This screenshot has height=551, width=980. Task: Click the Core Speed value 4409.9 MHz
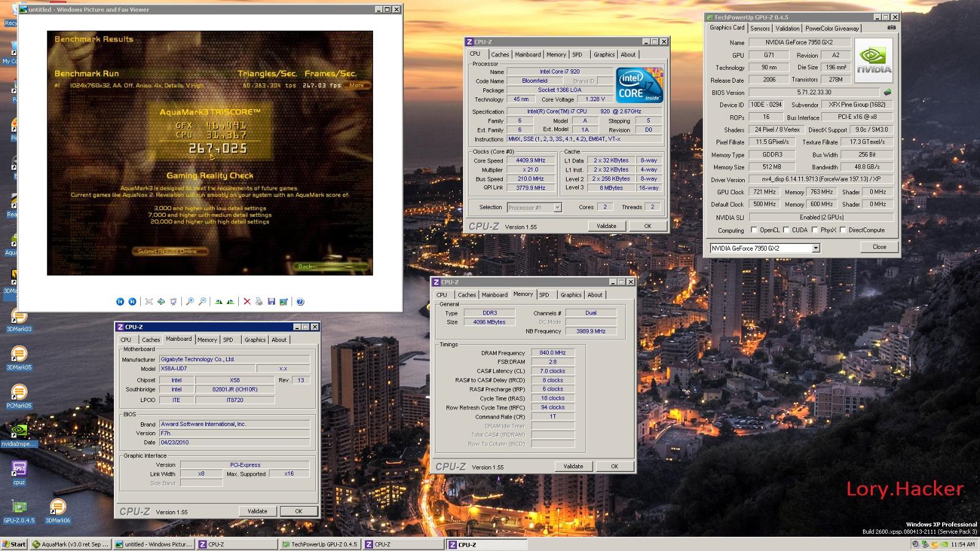point(530,161)
